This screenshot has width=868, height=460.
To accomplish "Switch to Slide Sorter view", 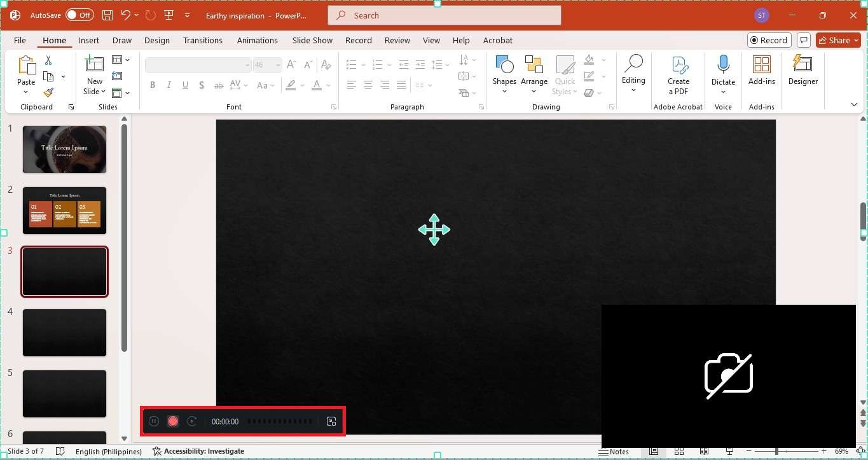I will tap(679, 451).
